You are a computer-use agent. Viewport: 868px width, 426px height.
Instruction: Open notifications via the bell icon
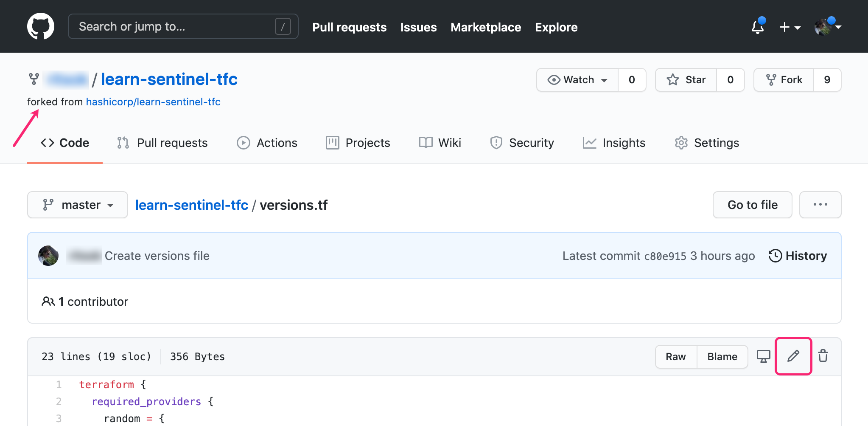[x=758, y=27]
